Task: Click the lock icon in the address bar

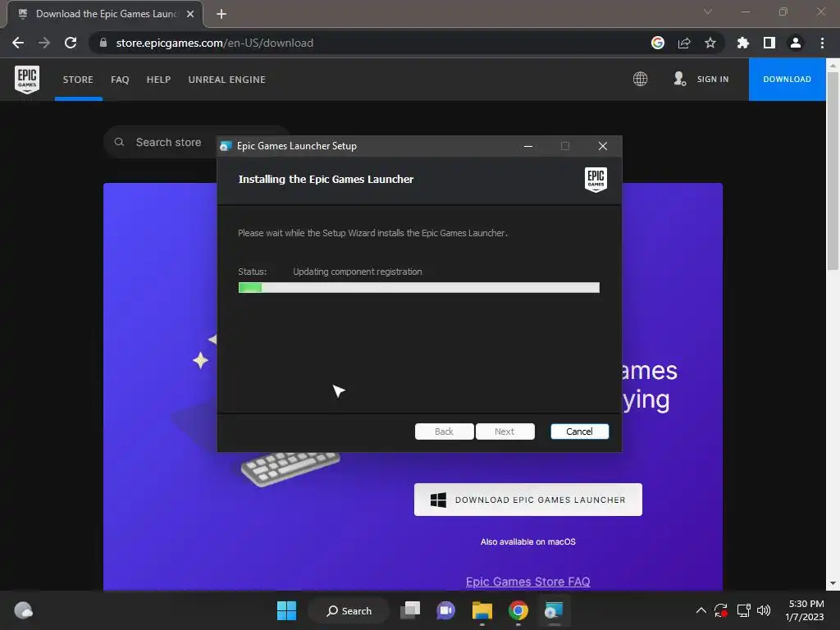Action: click(103, 43)
